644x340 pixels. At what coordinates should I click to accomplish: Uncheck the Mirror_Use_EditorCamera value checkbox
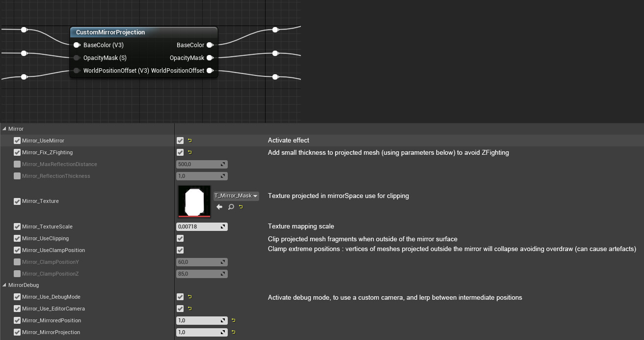coord(180,309)
